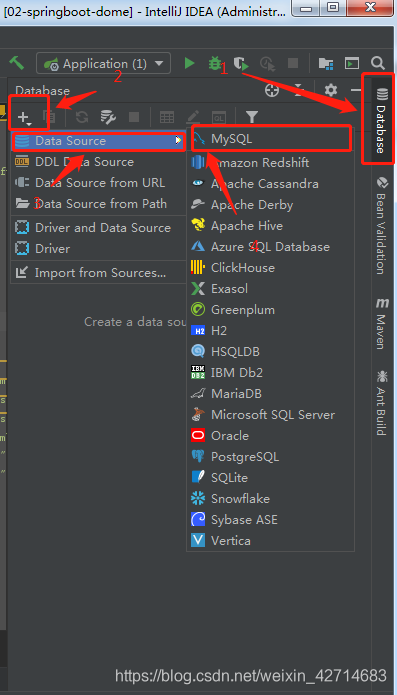Select Azure SQL Database entry
The height and width of the screenshot is (695, 397).
pos(271,246)
